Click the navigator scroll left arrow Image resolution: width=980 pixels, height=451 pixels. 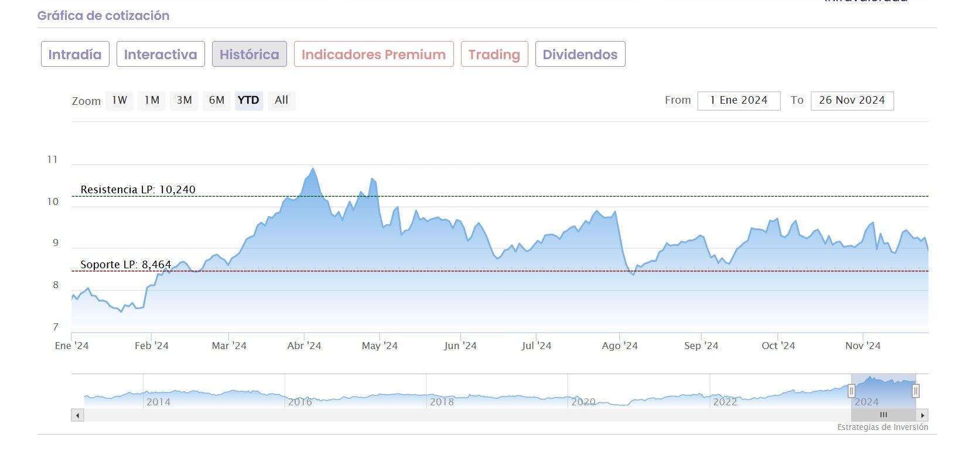pyautogui.click(x=78, y=415)
